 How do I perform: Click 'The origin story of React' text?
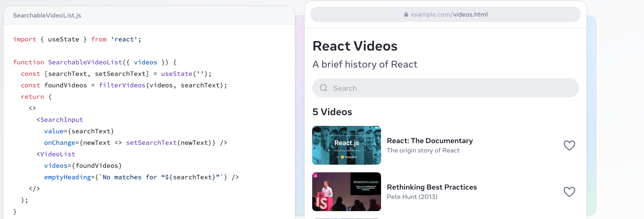[423, 150]
